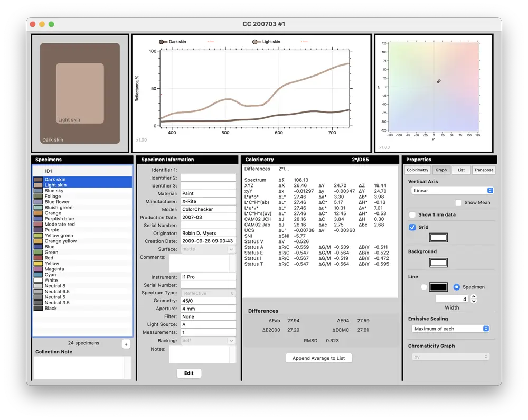Uncheck the Grid checkbox
Image resolution: width=528 pixels, height=420 pixels.
point(412,227)
